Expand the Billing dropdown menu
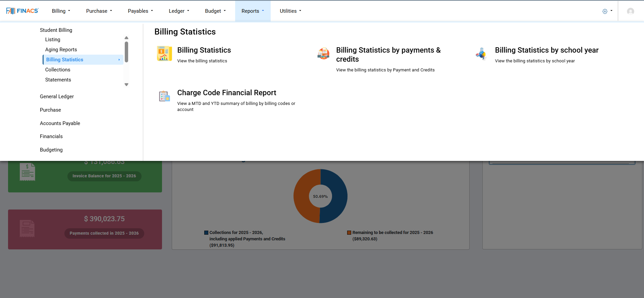The width and height of the screenshot is (644, 298). tap(61, 11)
